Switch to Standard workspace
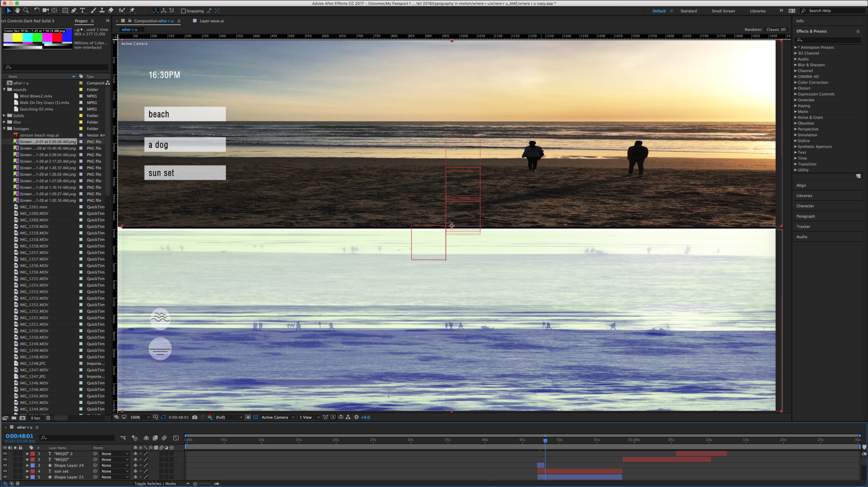Screen dimensions: 868x487 (x=688, y=11)
